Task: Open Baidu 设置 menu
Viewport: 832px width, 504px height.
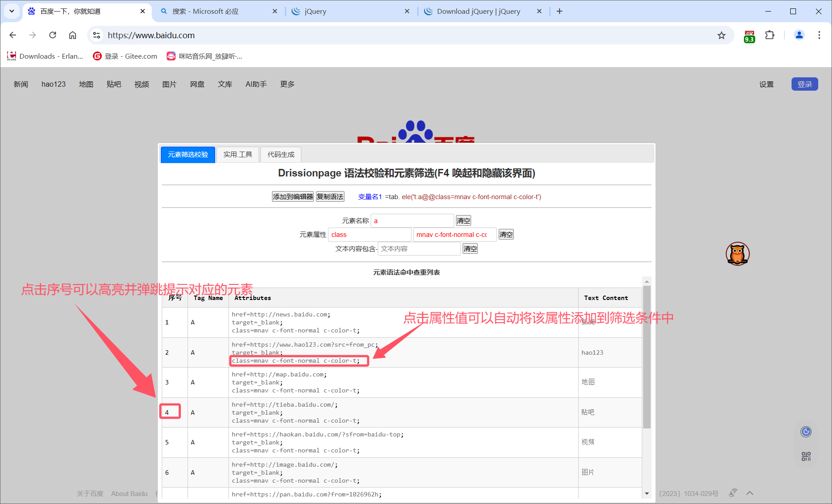Action: (767, 84)
